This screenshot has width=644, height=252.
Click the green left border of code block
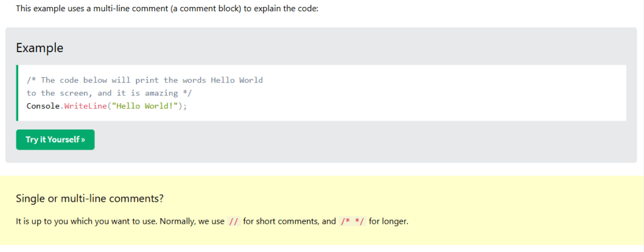(17, 93)
